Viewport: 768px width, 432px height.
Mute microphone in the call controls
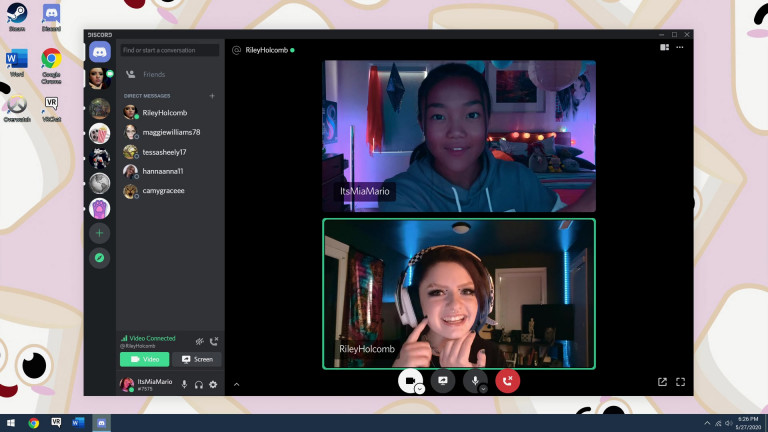[x=475, y=381]
